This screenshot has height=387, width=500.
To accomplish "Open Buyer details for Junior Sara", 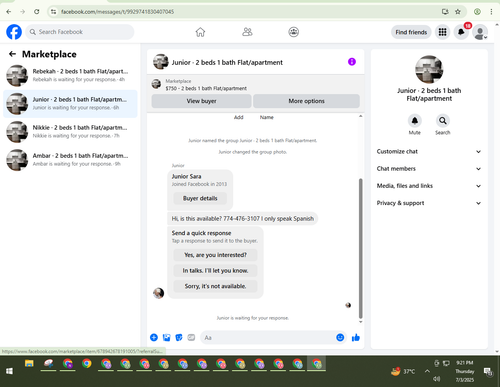I will click(200, 198).
